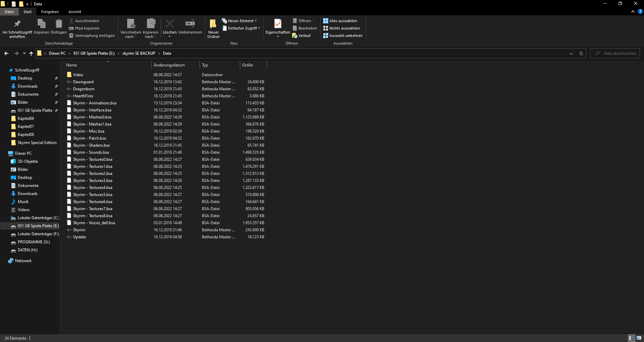Image resolution: width=644 pixels, height=342 pixels.
Task: Open Eigenschaften properties icon
Action: click(278, 29)
